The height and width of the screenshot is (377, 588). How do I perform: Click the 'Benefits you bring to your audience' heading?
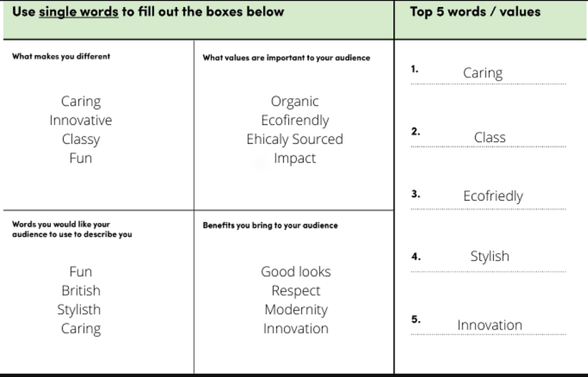(270, 225)
